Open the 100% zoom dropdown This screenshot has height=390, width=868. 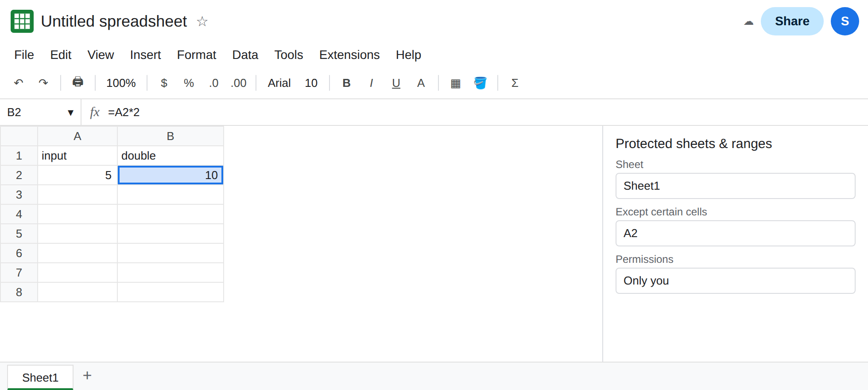click(x=121, y=83)
